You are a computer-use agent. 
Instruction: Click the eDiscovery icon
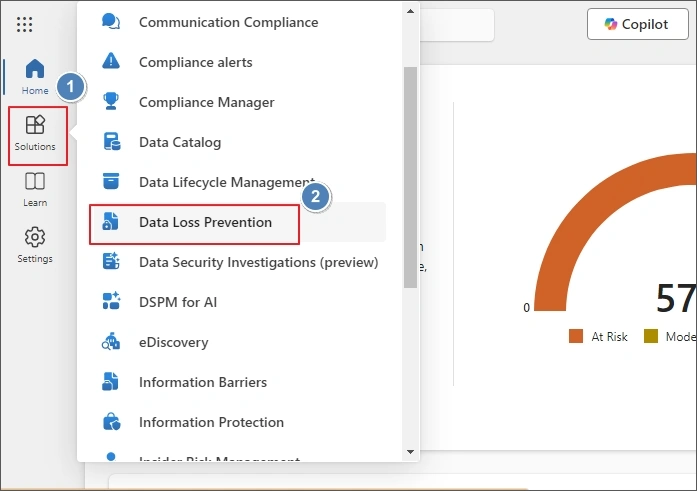click(111, 341)
